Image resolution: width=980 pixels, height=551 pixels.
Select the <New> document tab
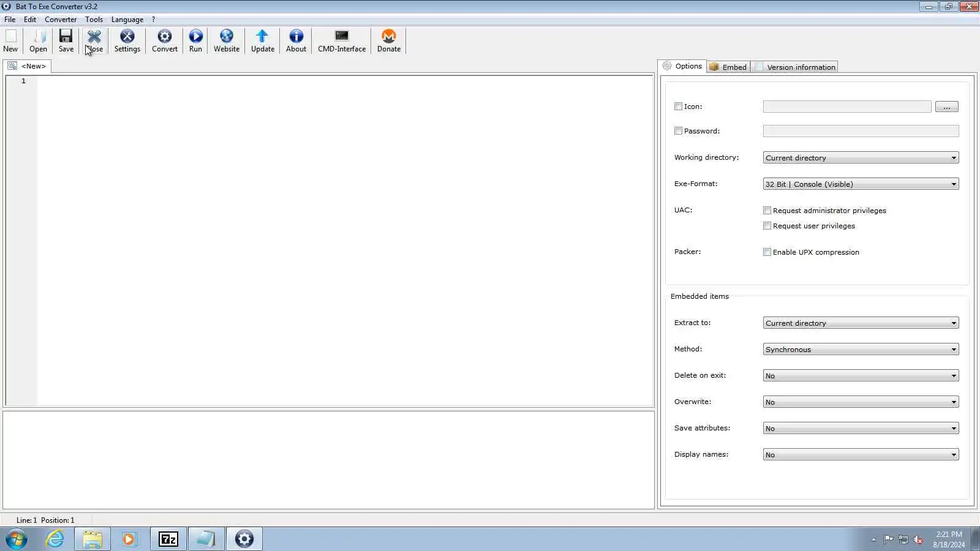tap(28, 66)
